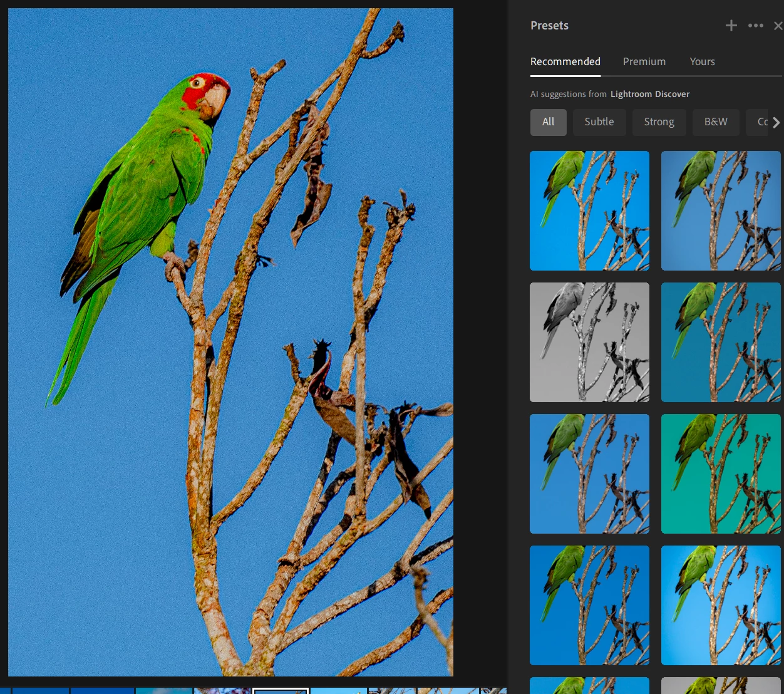Apply the muted vignette blue preset thumbnail
The height and width of the screenshot is (694, 784).
(x=721, y=210)
